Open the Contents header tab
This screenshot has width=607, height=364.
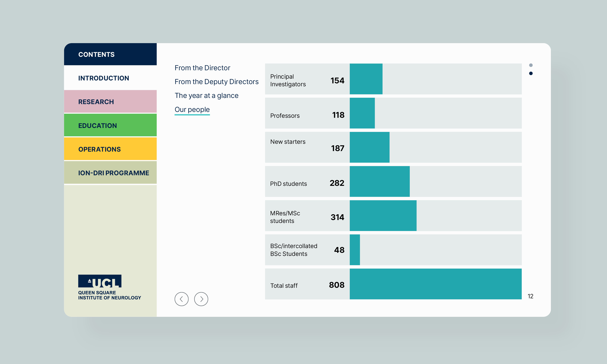coord(110,54)
